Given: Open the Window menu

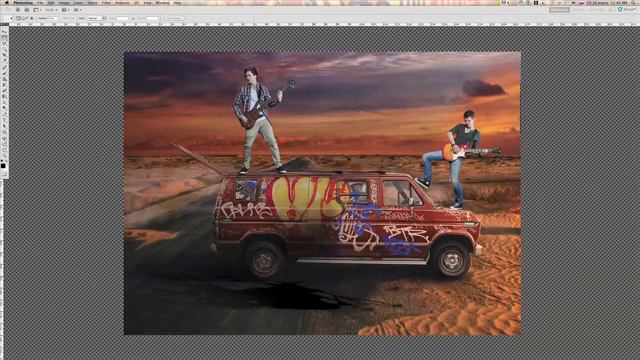Looking at the screenshot, I should pos(162,3).
